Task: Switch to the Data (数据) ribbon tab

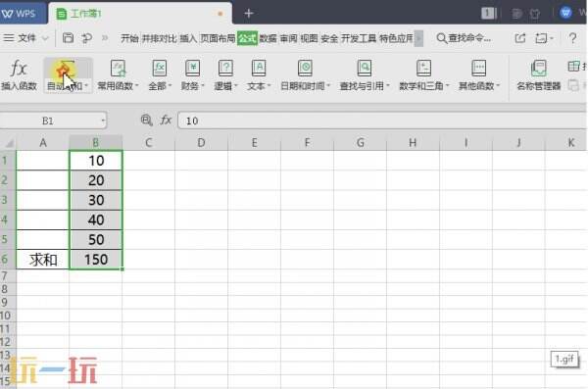Action: click(269, 38)
